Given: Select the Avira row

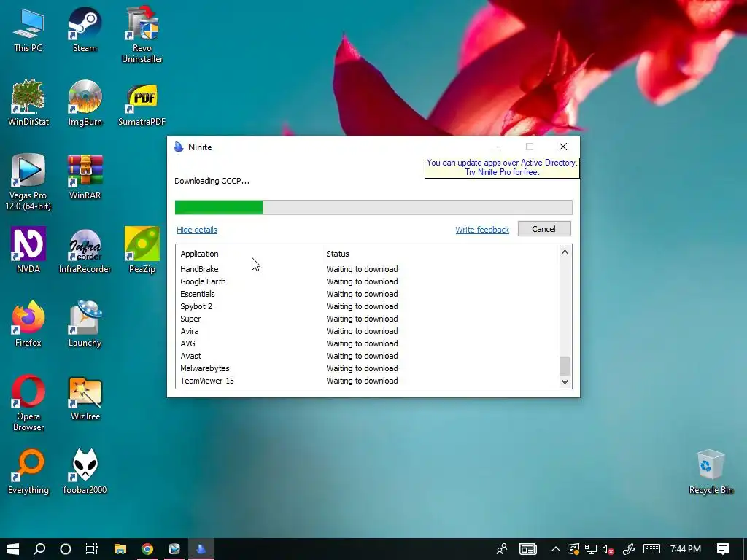Looking at the screenshot, I should (x=367, y=331).
